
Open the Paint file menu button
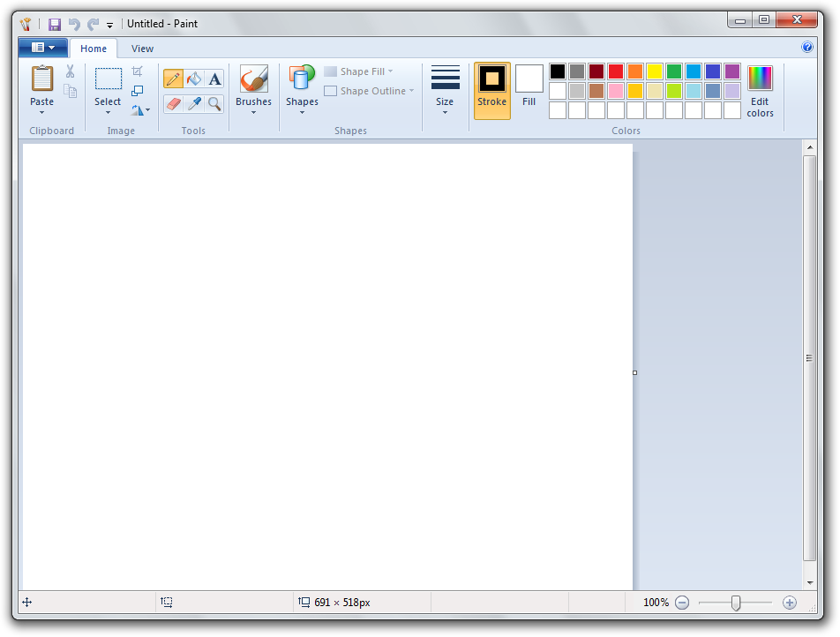point(43,48)
